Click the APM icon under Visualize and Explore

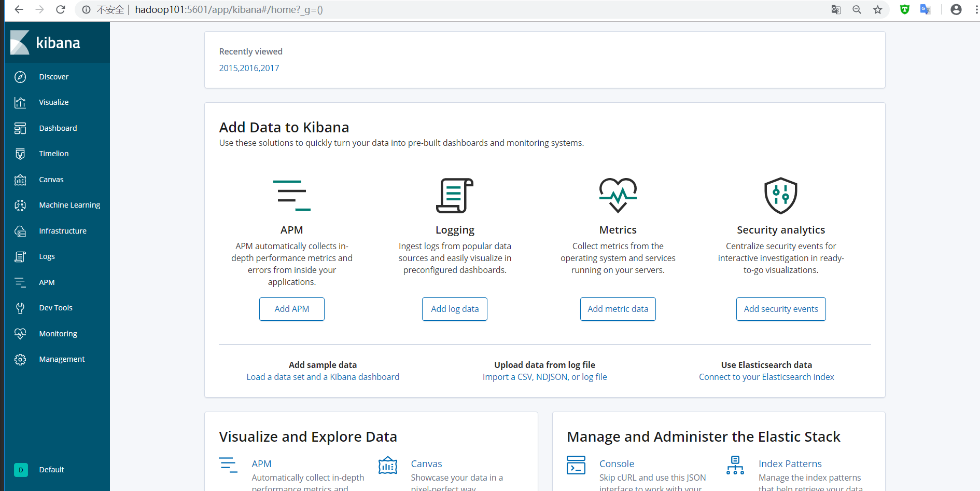coord(228,465)
